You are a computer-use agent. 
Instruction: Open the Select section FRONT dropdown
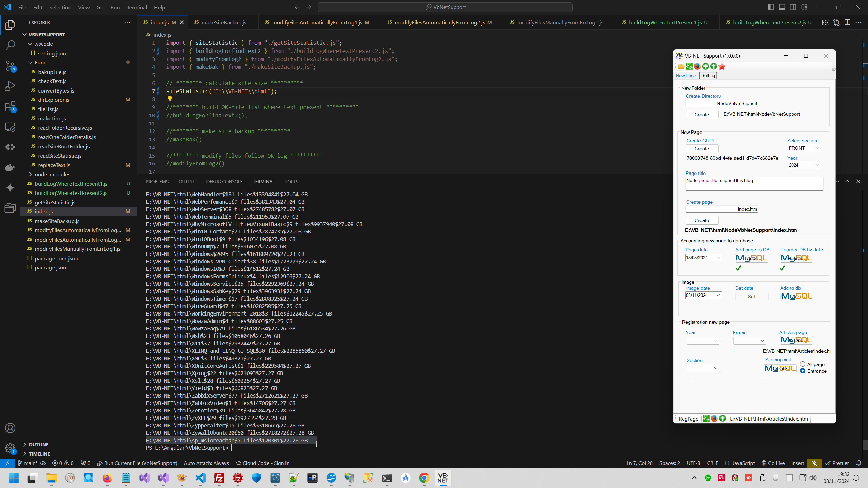tap(804, 148)
